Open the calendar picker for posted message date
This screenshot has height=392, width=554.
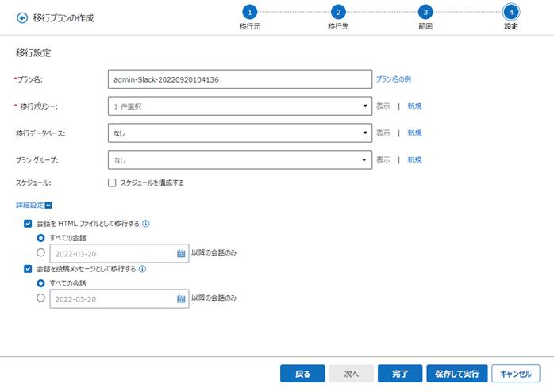click(x=181, y=299)
